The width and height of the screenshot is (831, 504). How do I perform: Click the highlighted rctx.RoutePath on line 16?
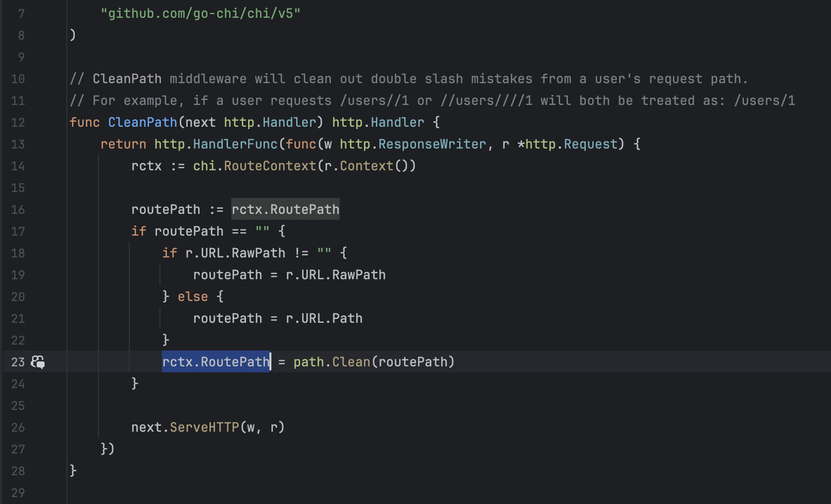[x=285, y=209]
